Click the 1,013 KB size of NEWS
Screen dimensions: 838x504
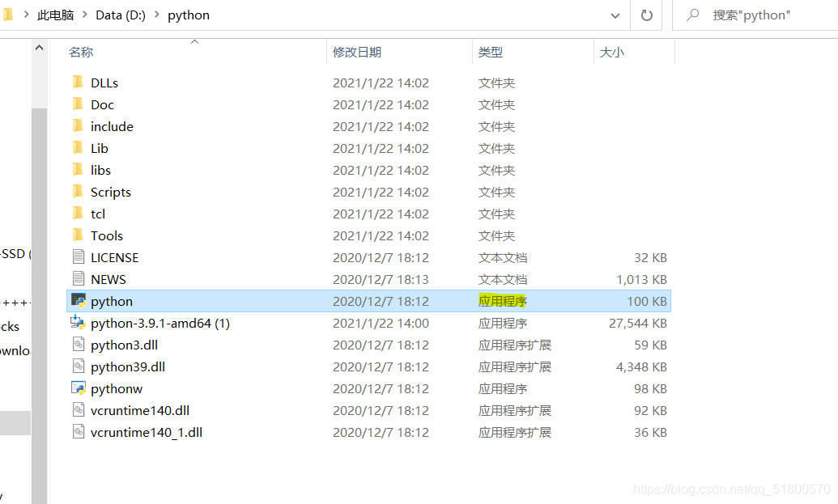[641, 280]
